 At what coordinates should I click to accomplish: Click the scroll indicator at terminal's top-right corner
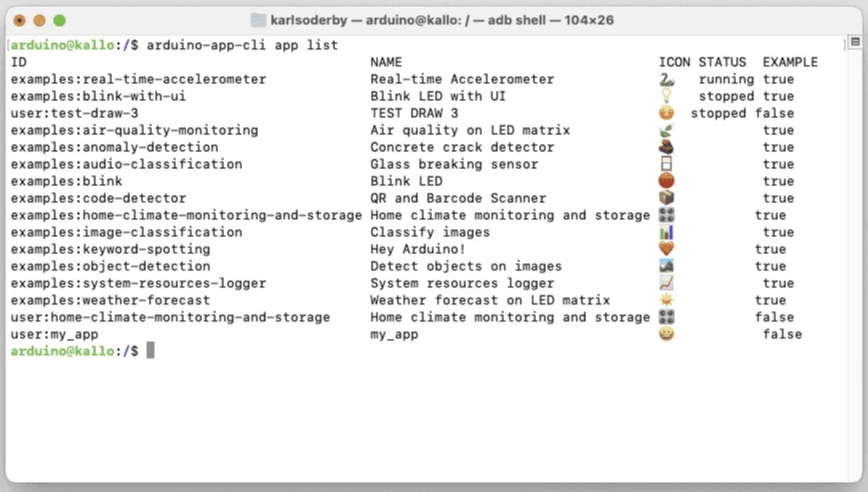854,43
